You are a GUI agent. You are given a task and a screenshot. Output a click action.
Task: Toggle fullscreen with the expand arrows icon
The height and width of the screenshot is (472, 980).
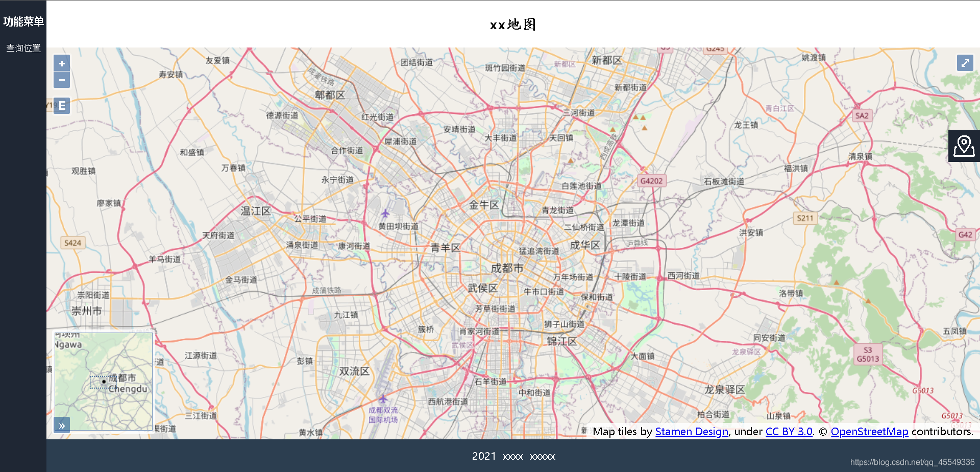tap(965, 63)
